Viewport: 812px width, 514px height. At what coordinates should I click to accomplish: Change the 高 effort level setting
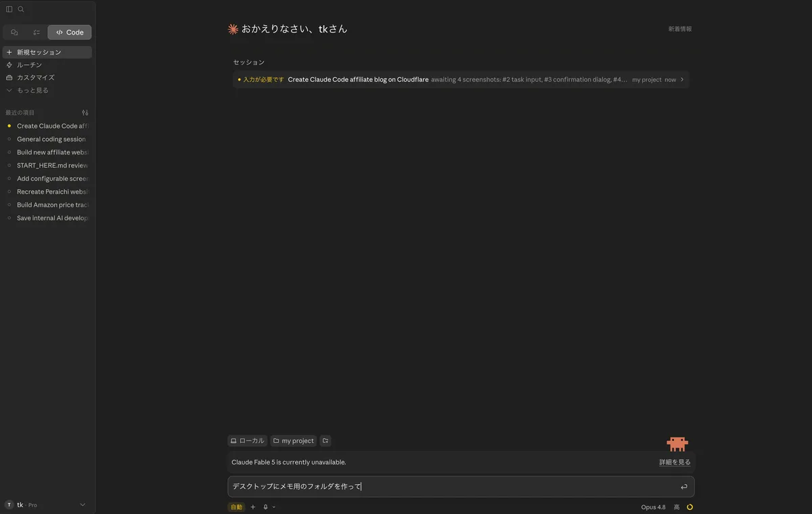(677, 507)
